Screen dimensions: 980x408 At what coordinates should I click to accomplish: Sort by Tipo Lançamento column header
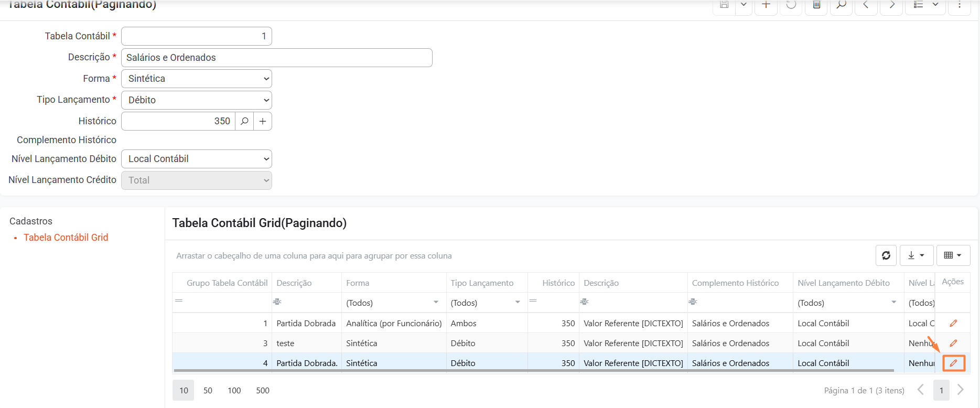pos(482,283)
